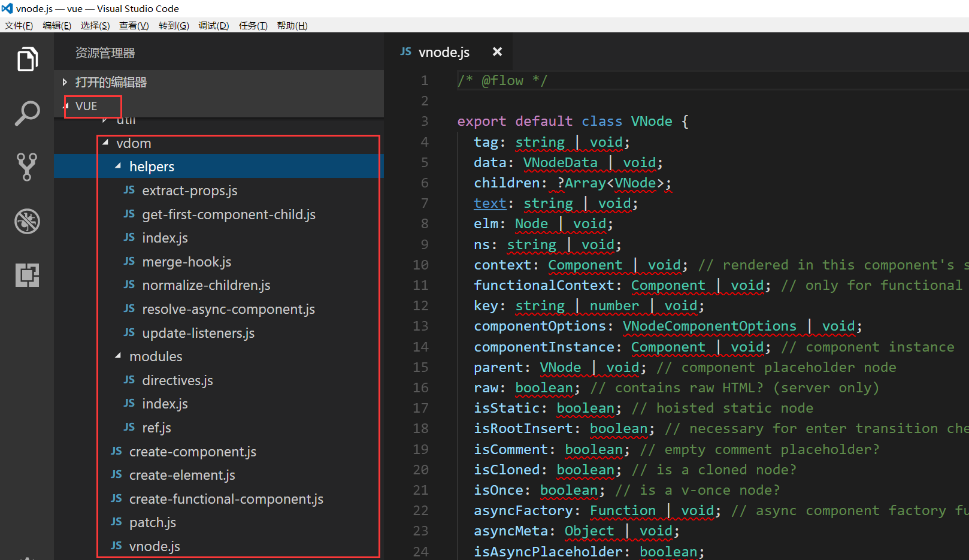Open ref.js in modules

tap(156, 428)
